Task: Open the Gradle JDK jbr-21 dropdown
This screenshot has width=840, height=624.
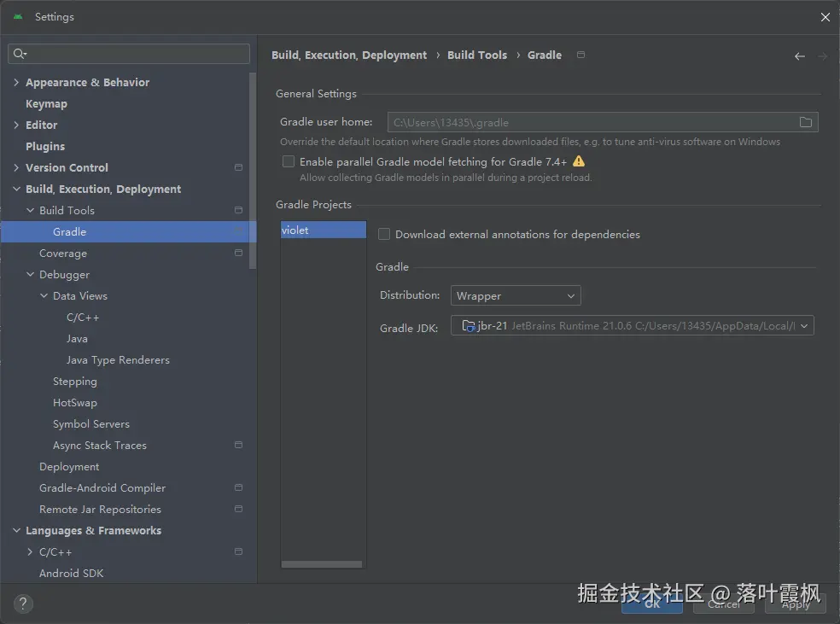Action: point(633,326)
